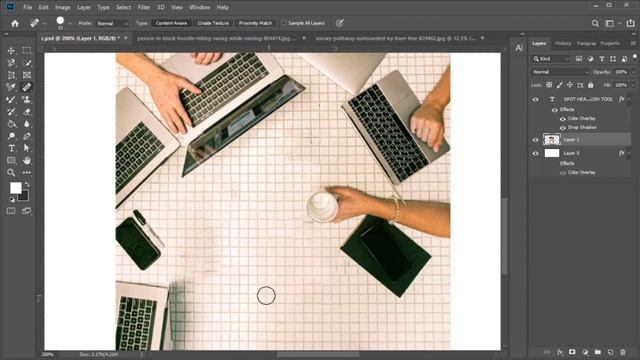
Task: Select the Hand tool
Action: [x=27, y=160]
